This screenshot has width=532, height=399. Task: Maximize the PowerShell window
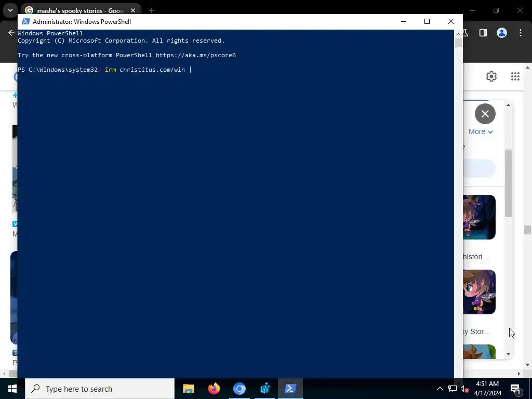pos(427,21)
